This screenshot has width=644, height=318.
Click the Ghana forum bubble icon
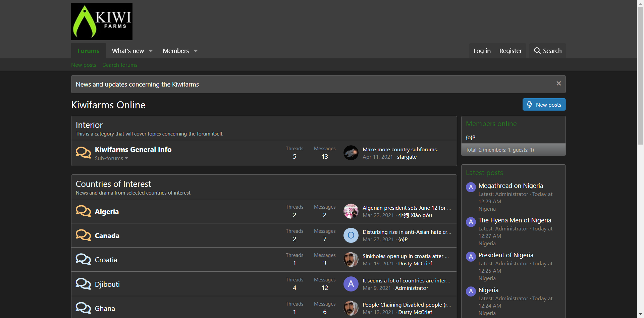(83, 308)
